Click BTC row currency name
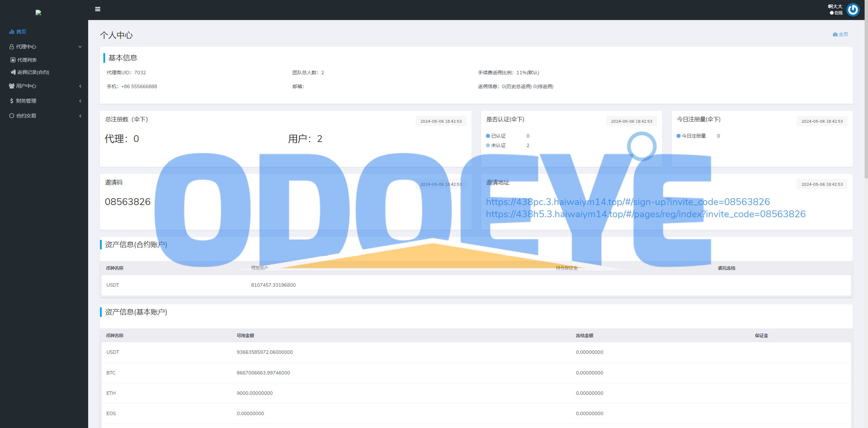This screenshot has height=428, width=868. [111, 373]
